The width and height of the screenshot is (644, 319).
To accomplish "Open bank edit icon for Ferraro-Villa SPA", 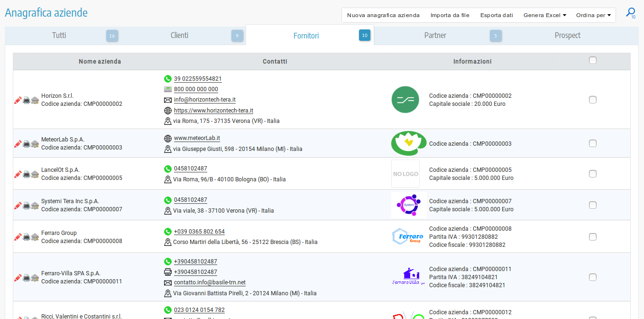I will click(35, 278).
